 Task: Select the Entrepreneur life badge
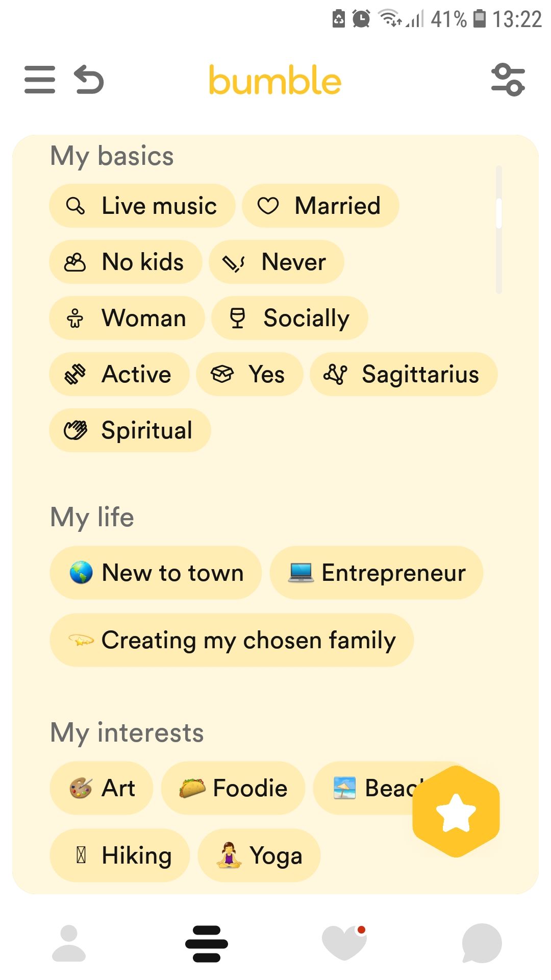point(376,573)
